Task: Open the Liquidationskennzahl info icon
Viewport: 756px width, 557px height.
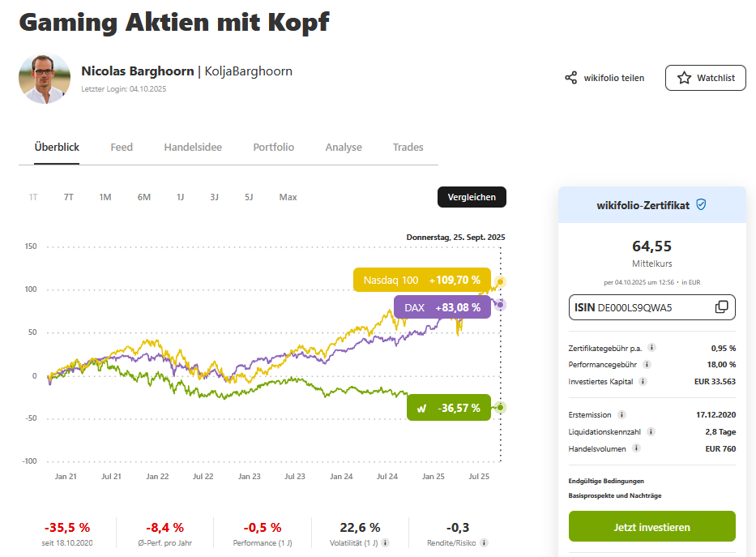Action: (x=651, y=431)
